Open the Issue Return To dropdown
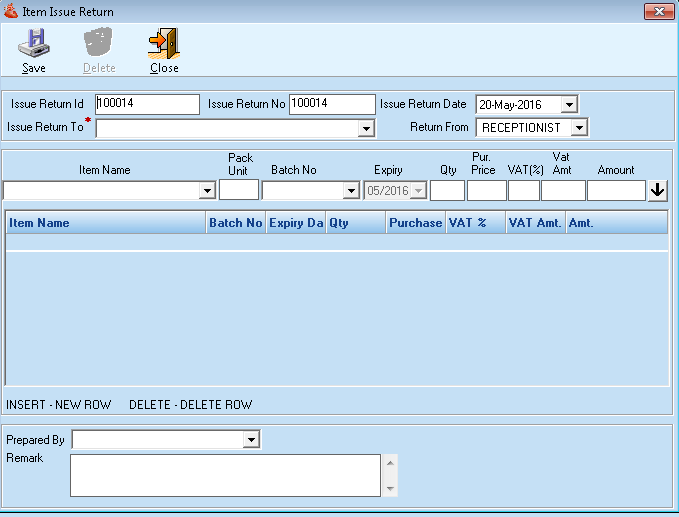Viewport: 679px width, 517px height. 366,129
